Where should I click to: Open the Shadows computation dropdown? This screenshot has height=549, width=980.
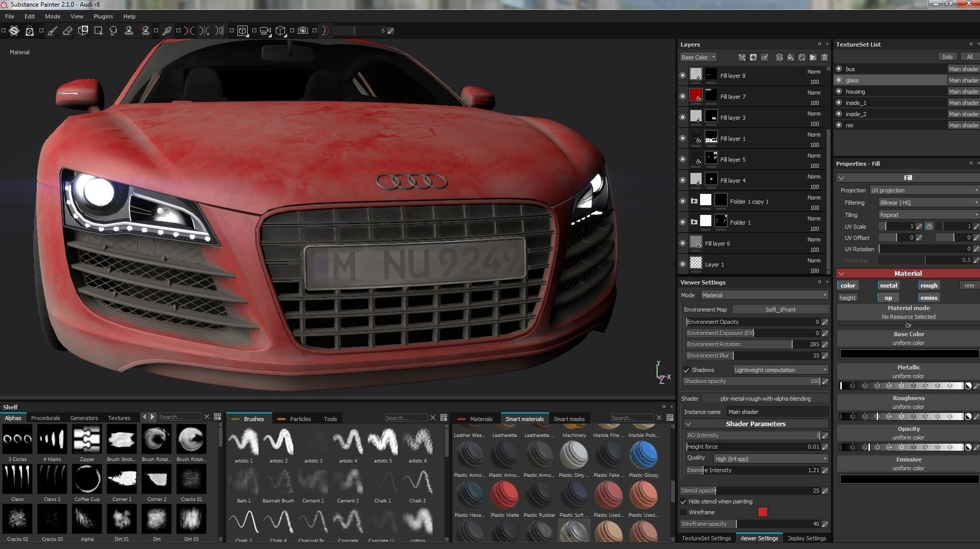[780, 370]
